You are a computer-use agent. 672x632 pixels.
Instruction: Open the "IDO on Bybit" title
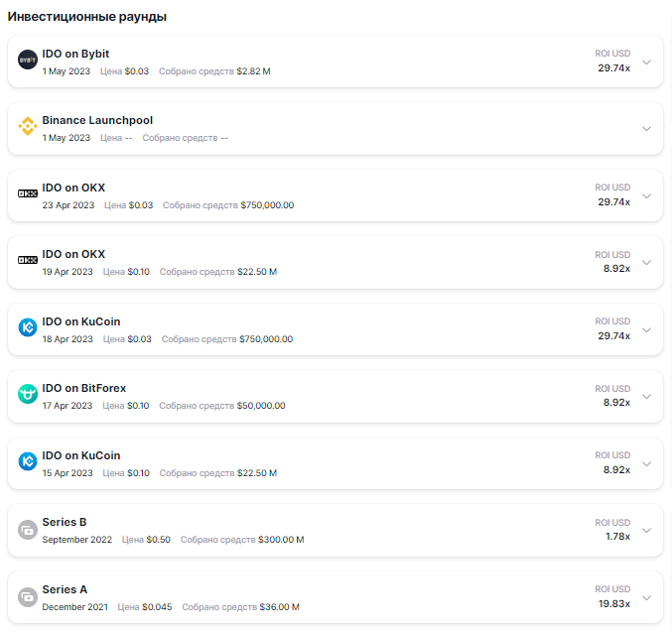[x=75, y=54]
